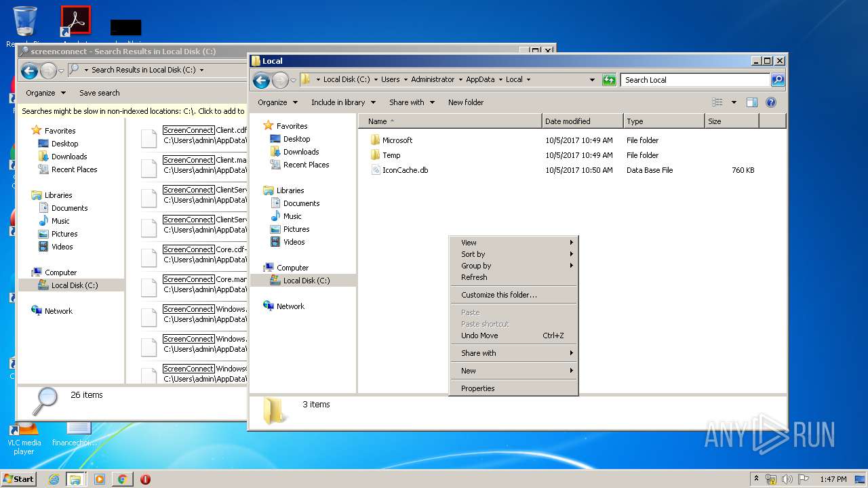Click the red Opera-style taskbar icon

pyautogui.click(x=145, y=479)
